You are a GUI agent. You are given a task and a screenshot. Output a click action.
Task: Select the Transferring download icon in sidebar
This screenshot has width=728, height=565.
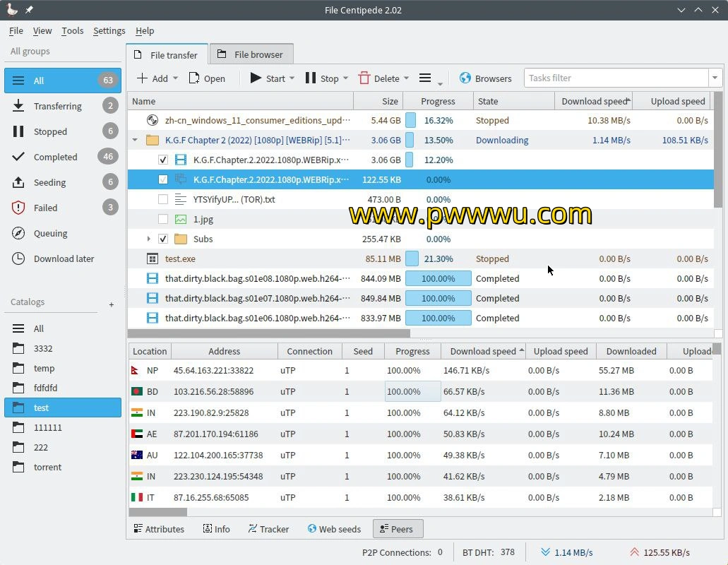coord(18,106)
